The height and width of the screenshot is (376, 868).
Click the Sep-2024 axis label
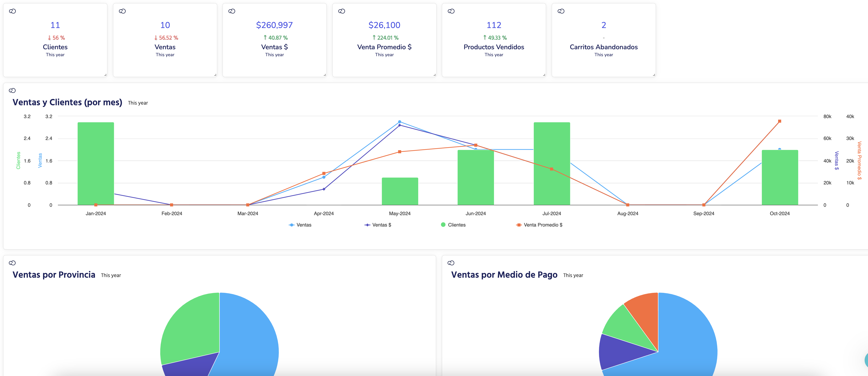(x=704, y=213)
